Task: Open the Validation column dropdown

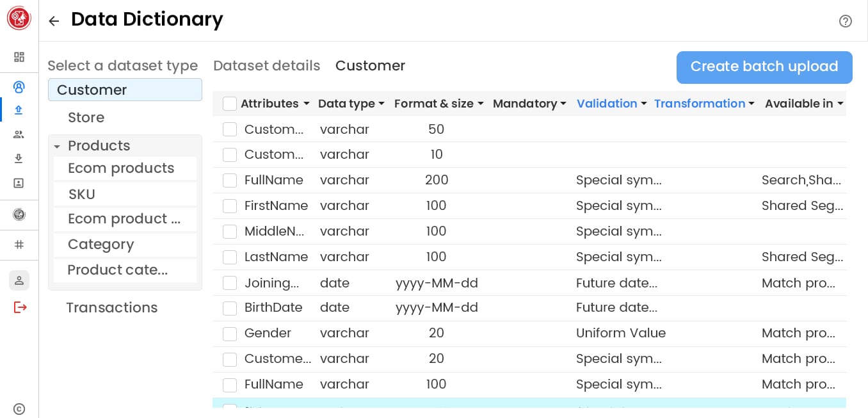Action: click(643, 104)
